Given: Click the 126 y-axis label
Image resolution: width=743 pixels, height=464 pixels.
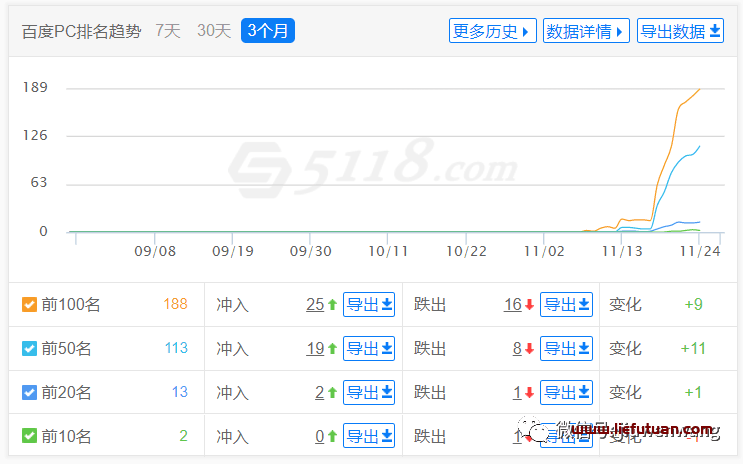Looking at the screenshot, I should click(x=35, y=136).
